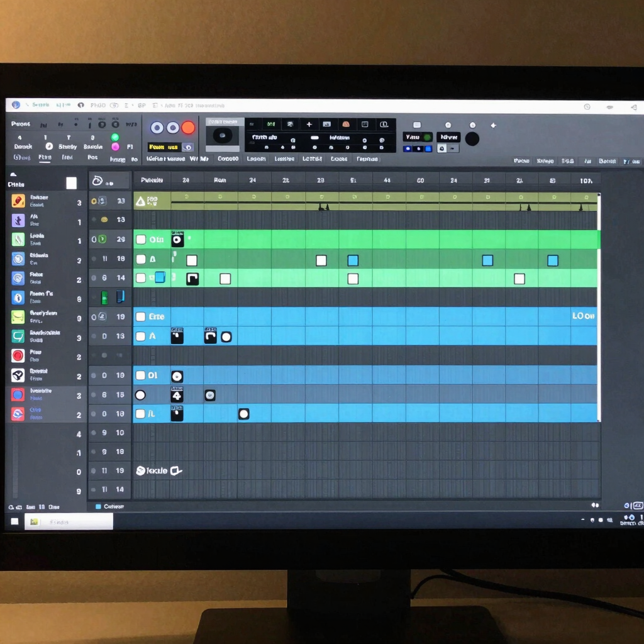Select the black and white sidebar icon
The width and height of the screenshot is (644, 644).
(18, 375)
